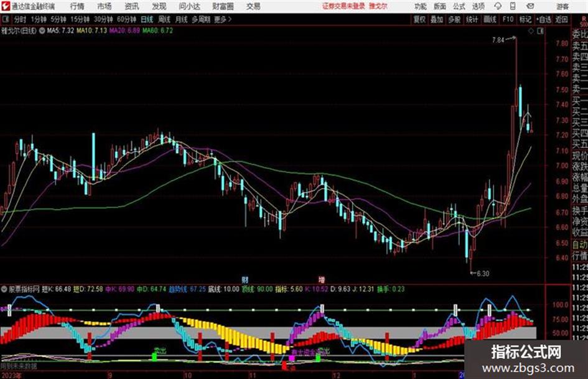
Task: Click the diamond icon above the chart
Action: point(531,31)
